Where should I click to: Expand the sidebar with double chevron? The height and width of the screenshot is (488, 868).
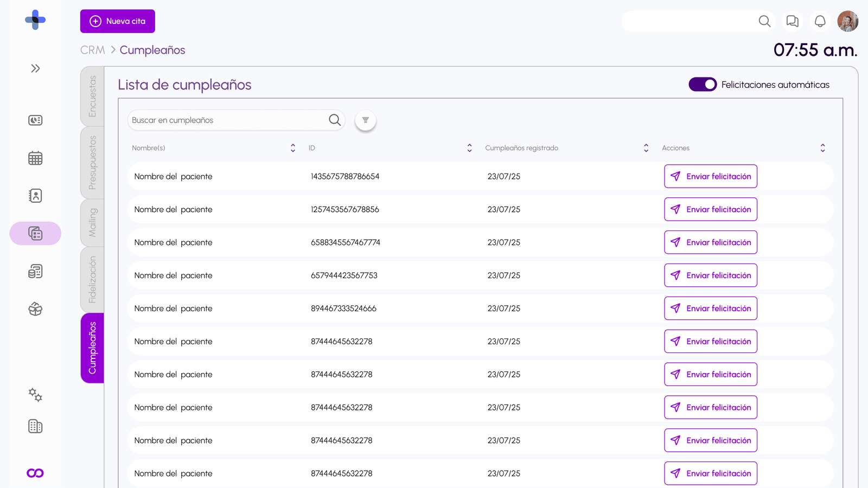click(x=35, y=68)
